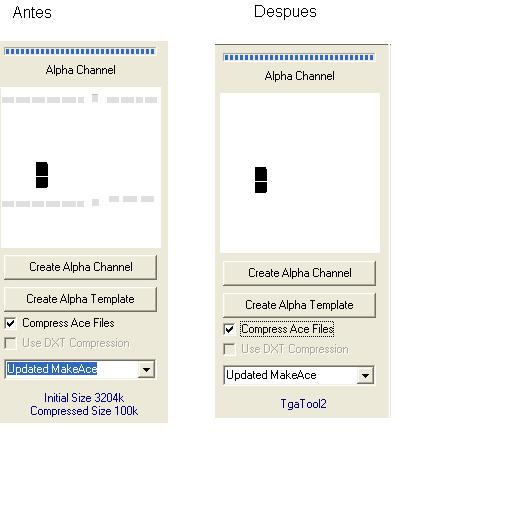Screen dimensions: 512x512
Task: Open dropdown arrow beside highlighted Updated MakeAce
Action: (x=146, y=369)
